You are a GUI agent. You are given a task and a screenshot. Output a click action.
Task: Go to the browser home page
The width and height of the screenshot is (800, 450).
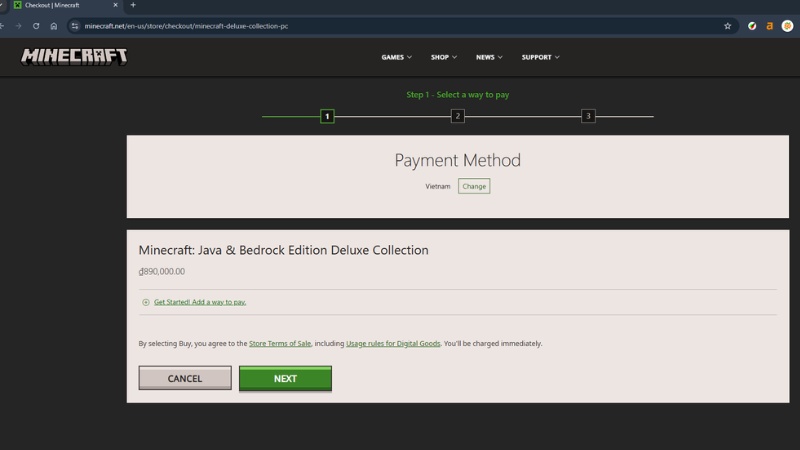pos(54,26)
